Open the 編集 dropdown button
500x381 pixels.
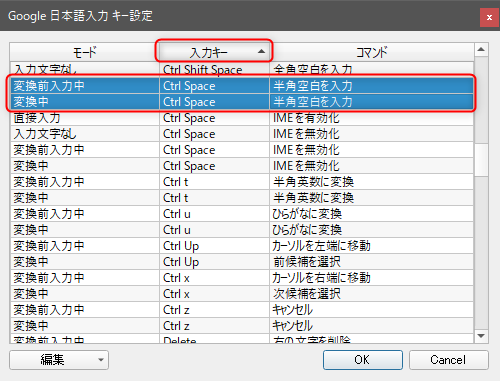click(59, 360)
